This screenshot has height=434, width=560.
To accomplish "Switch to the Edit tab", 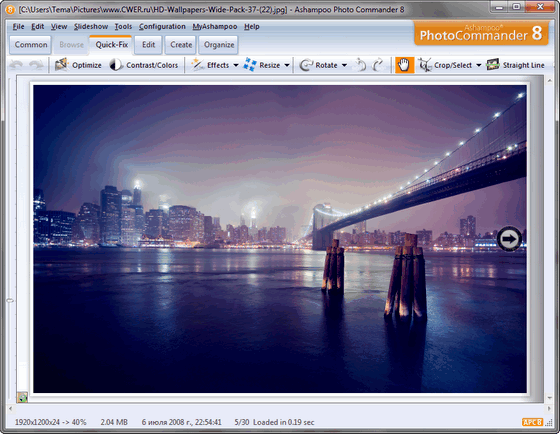I will point(148,45).
